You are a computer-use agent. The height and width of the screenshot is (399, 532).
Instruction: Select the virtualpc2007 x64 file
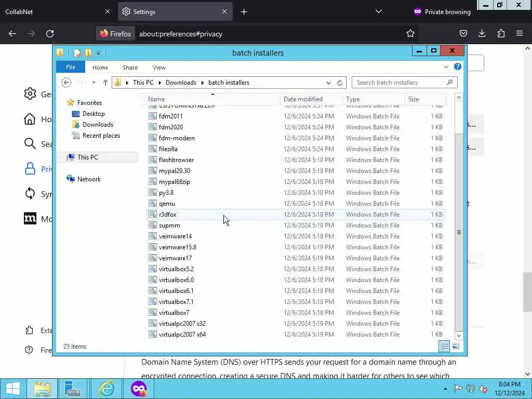296,334
